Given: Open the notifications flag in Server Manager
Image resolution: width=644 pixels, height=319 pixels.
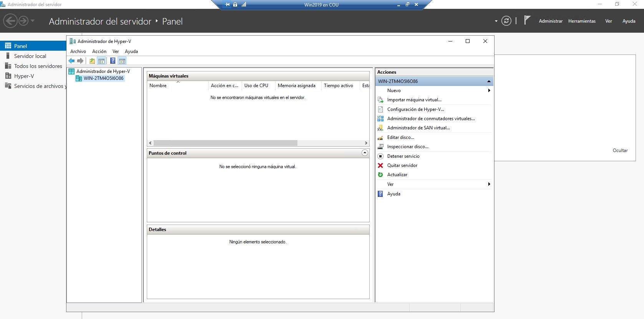Looking at the screenshot, I should (x=527, y=20).
